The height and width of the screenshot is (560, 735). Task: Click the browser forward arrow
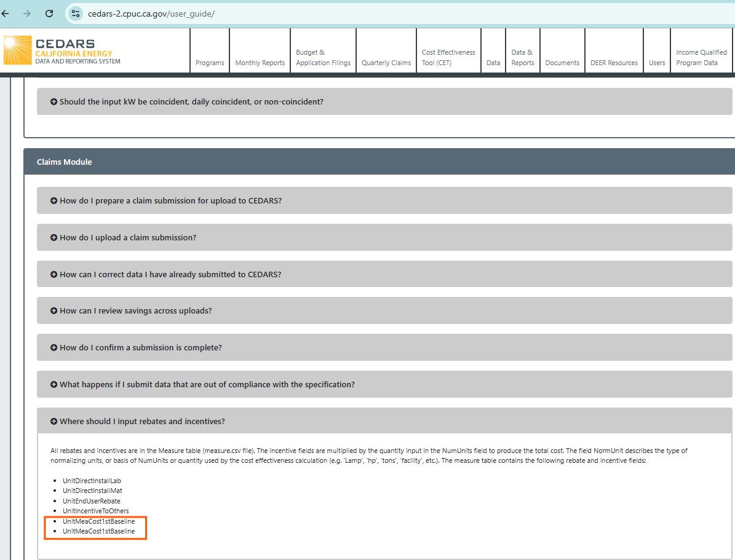click(26, 14)
